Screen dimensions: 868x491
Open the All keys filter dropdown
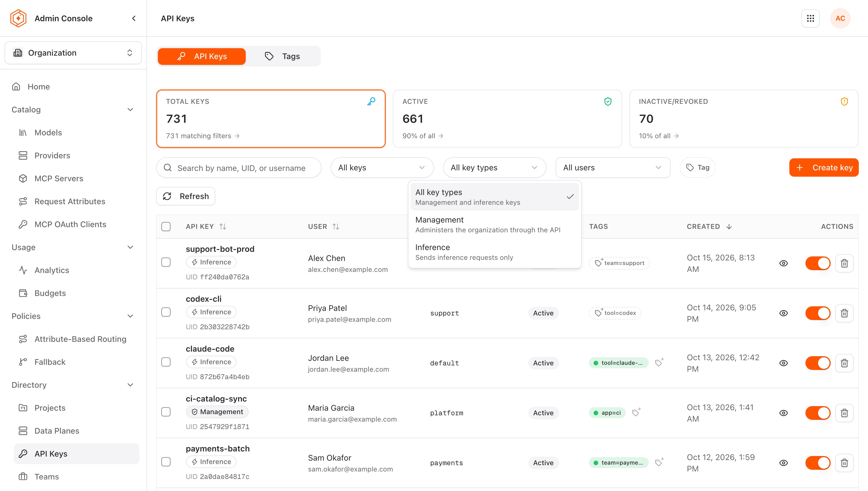point(382,167)
